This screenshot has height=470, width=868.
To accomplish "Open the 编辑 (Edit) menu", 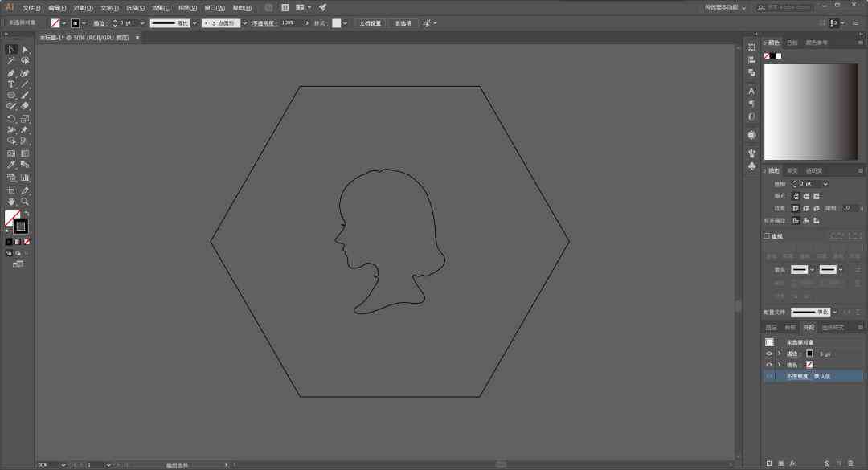I will coord(57,8).
